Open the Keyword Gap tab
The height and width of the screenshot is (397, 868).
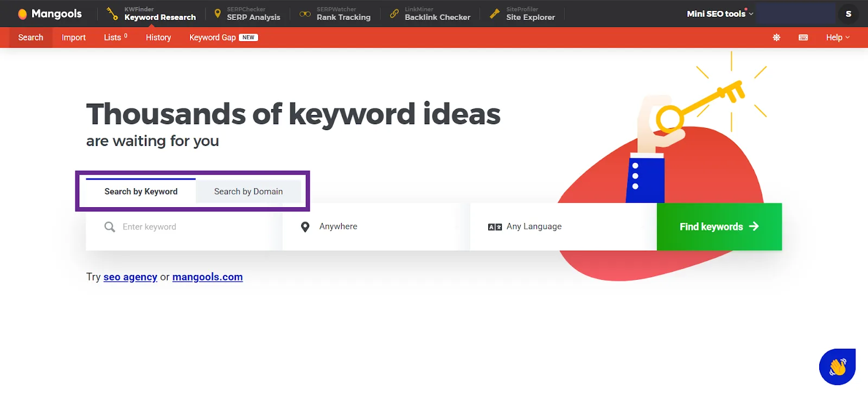tap(224, 37)
